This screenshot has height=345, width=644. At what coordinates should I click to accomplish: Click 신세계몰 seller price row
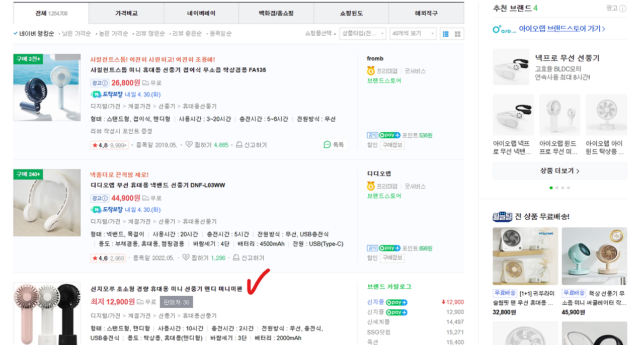click(416, 322)
